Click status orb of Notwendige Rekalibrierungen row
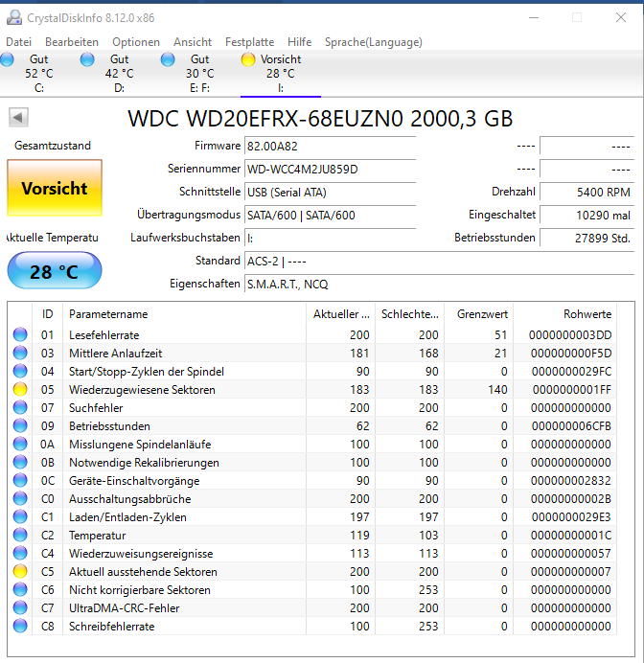The width and height of the screenshot is (644, 663). click(20, 462)
